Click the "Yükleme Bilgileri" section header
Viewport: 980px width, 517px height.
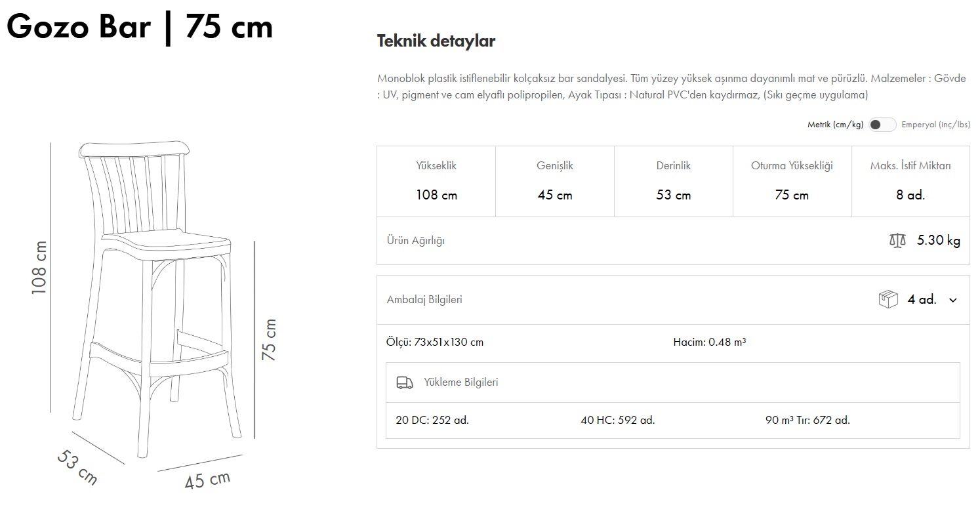460,383
